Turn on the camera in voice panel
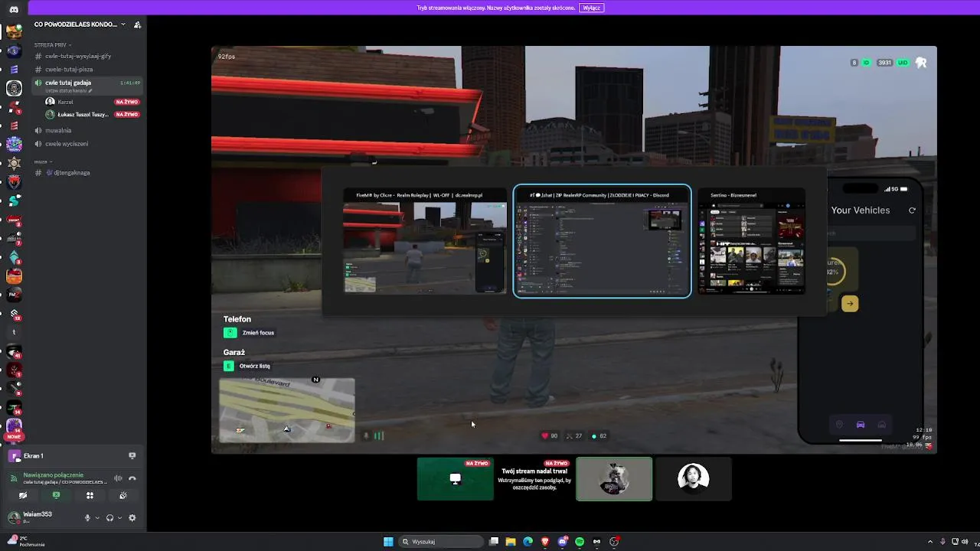Image resolution: width=980 pixels, height=551 pixels. coord(23,495)
